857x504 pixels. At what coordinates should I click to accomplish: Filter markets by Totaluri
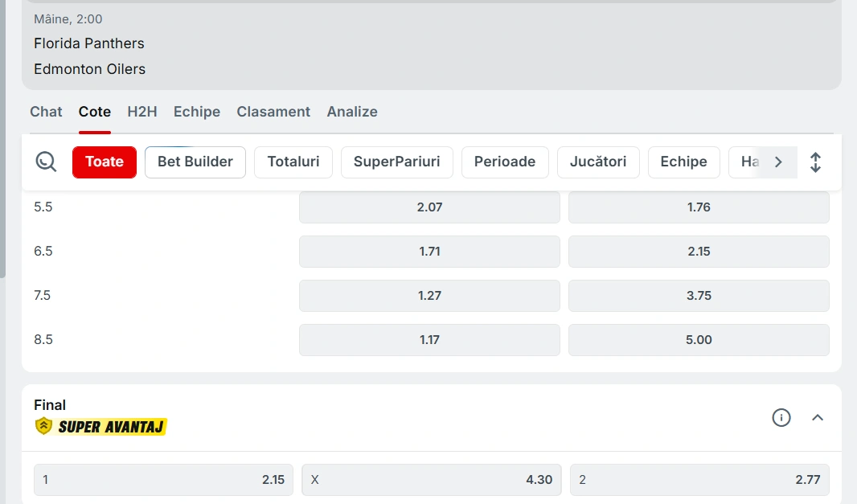[x=293, y=162]
